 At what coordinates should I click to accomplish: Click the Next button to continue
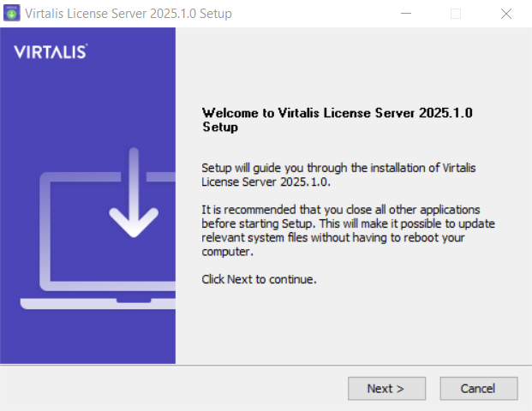pos(386,388)
